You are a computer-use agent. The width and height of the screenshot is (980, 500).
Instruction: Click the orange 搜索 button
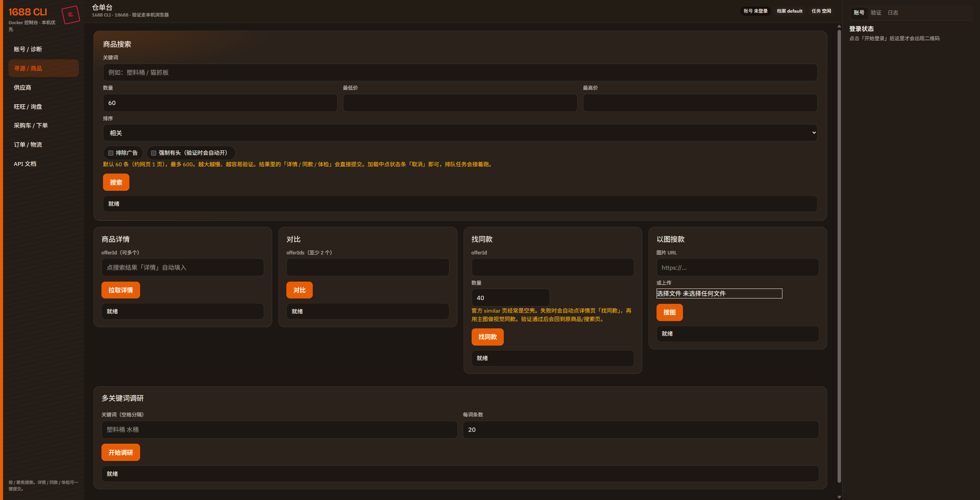point(116,182)
